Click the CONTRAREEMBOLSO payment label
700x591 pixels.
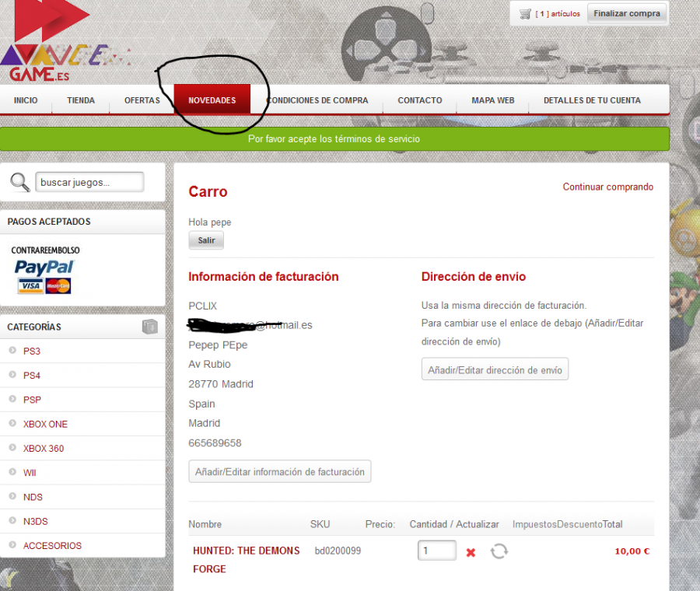46,250
